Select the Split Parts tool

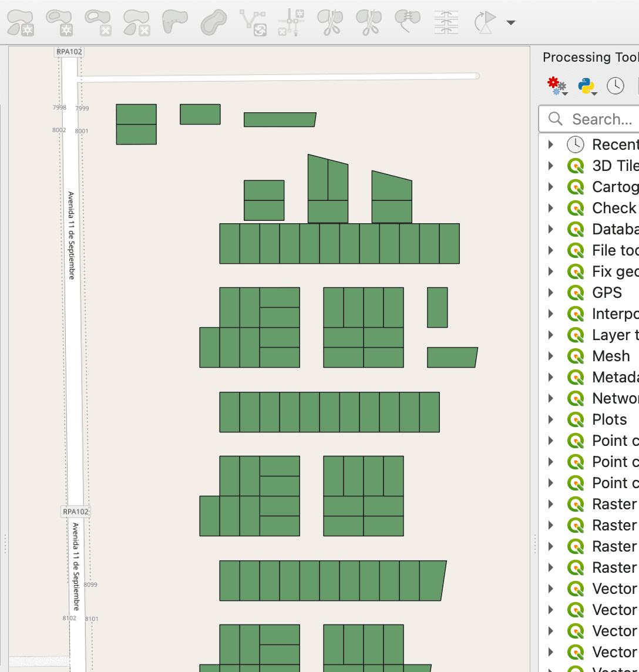click(x=368, y=22)
